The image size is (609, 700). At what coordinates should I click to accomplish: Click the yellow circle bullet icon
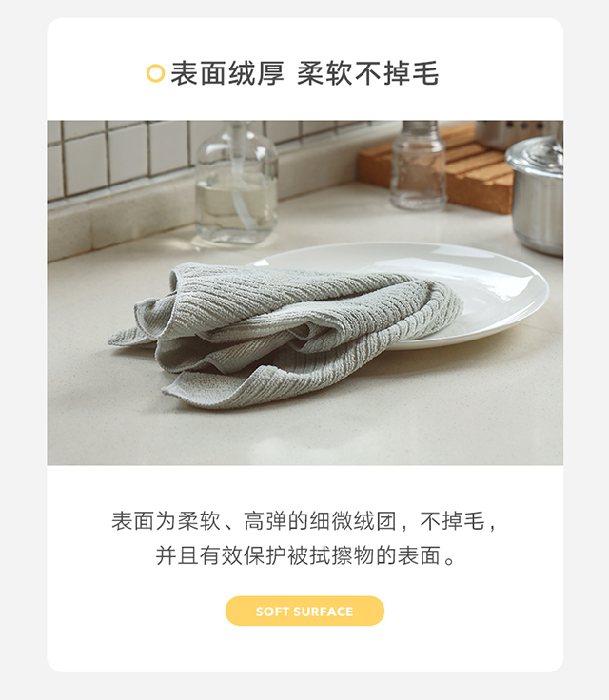coord(155,73)
